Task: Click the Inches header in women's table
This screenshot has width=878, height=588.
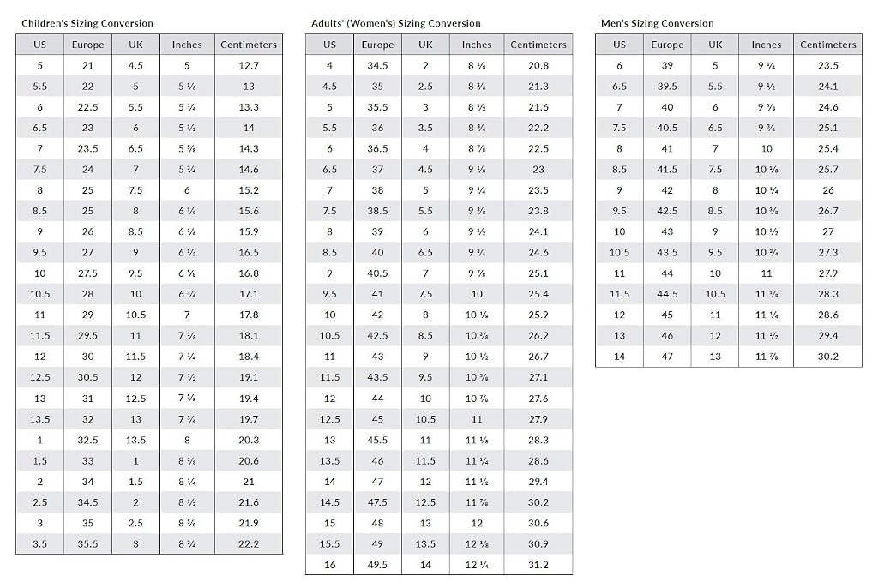Action: 477,45
